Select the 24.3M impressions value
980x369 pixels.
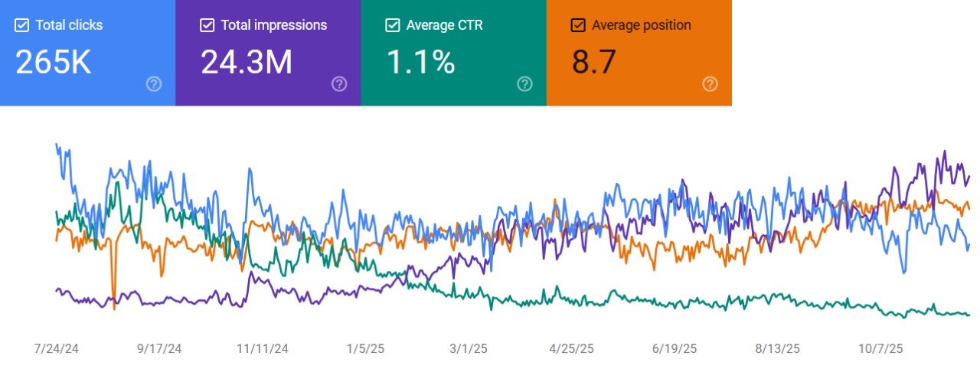(x=247, y=62)
